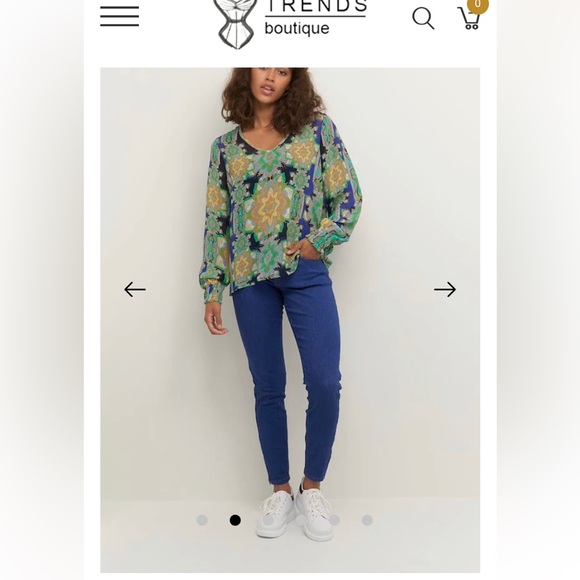Image resolution: width=580 pixels, height=580 pixels.
Task: Tap the model's curly hair in photo
Action: (x=274, y=96)
